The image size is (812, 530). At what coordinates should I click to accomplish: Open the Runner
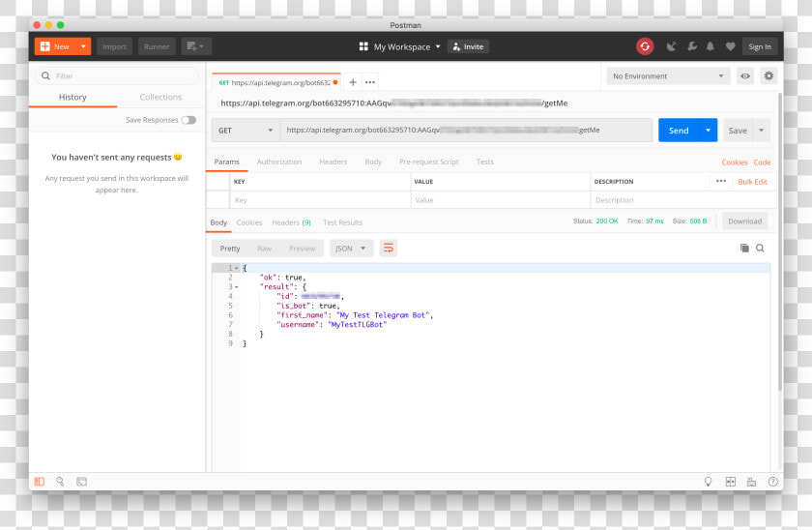[157, 46]
